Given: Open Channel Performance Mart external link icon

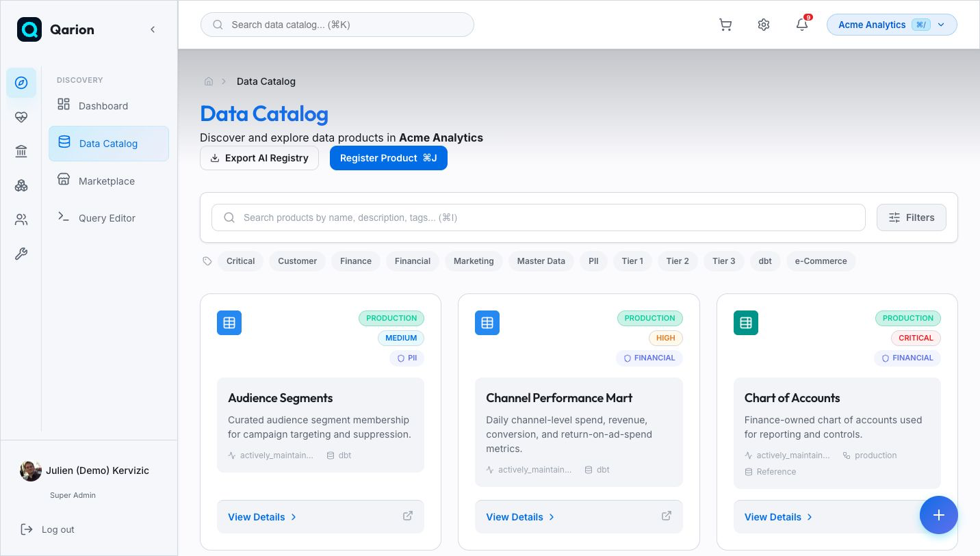Looking at the screenshot, I should point(667,516).
